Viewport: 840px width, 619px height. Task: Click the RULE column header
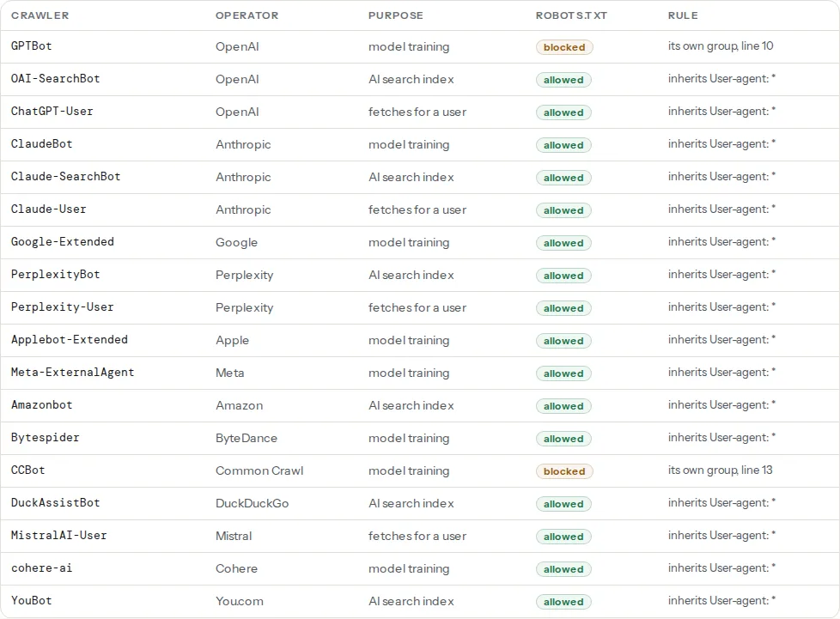point(683,15)
